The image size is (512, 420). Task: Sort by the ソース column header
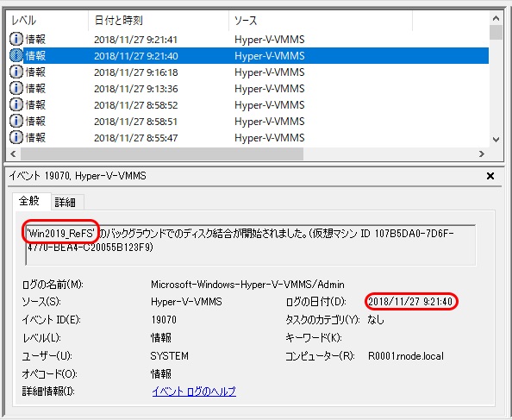pyautogui.click(x=321, y=21)
